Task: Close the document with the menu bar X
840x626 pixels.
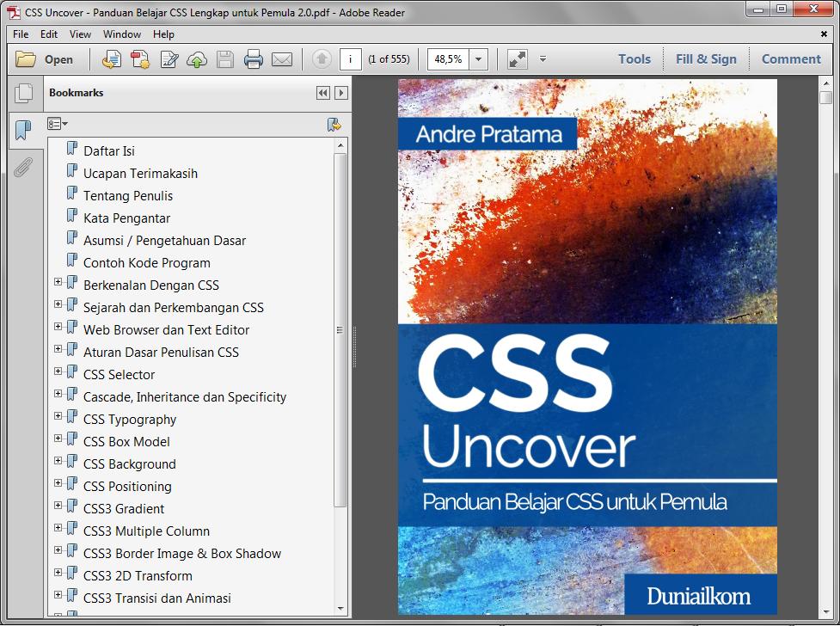Action: point(824,34)
